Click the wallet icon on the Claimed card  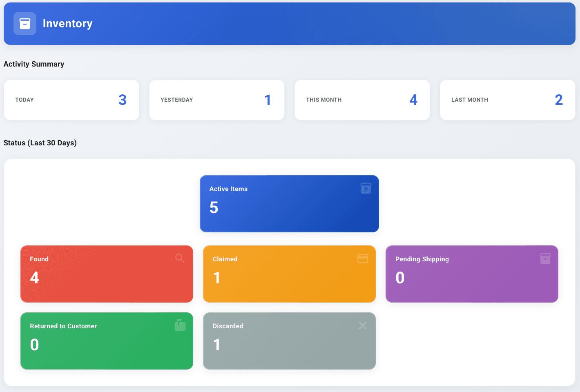click(363, 258)
